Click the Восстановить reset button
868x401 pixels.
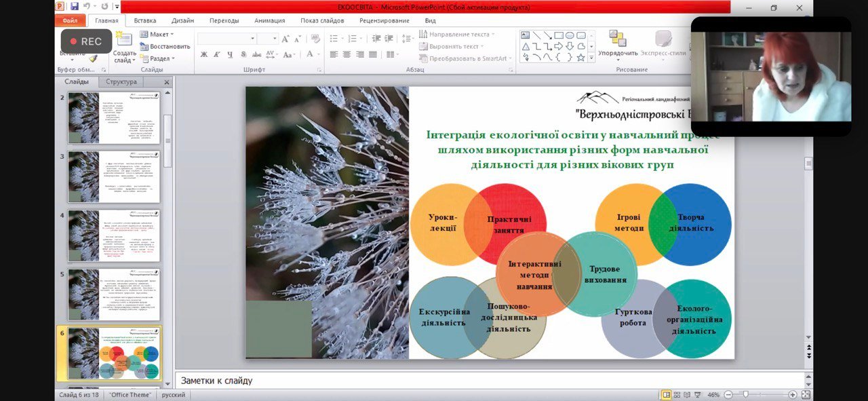click(165, 46)
